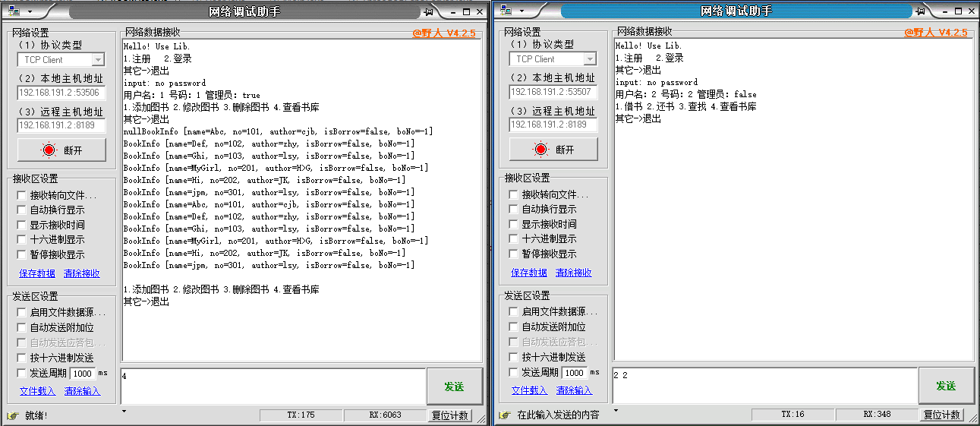Screen dimensions: 980x426
Task: Click 保存数据 link in left window
Action: coord(37,273)
